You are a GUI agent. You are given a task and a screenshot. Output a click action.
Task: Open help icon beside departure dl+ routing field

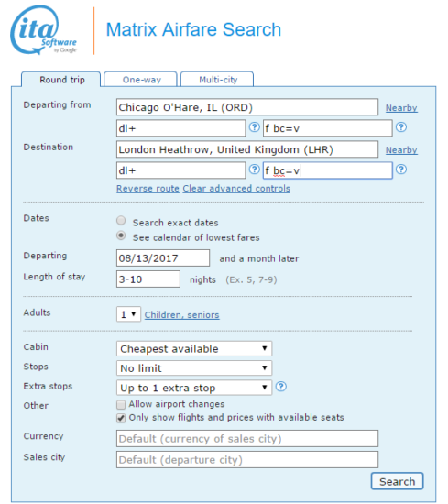[254, 127]
